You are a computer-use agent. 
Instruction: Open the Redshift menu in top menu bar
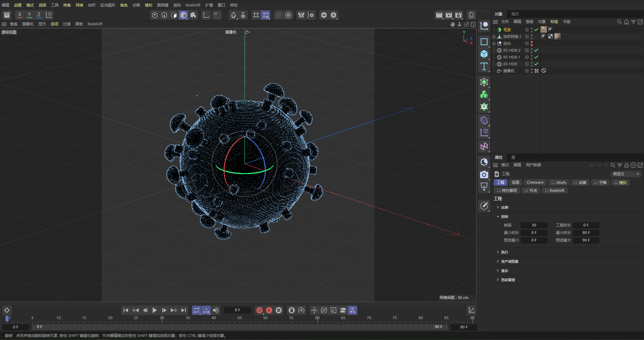tap(193, 5)
